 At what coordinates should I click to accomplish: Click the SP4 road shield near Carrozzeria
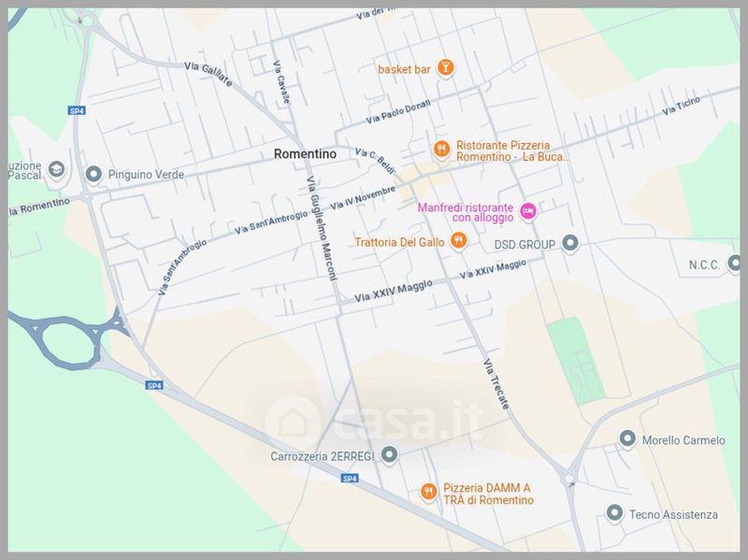tap(350, 479)
